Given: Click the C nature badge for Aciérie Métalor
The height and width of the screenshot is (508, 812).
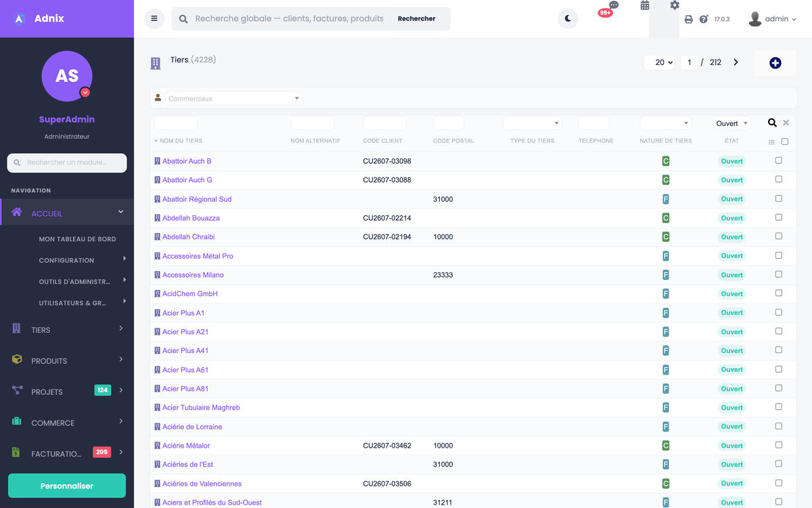Looking at the screenshot, I should 665,446.
